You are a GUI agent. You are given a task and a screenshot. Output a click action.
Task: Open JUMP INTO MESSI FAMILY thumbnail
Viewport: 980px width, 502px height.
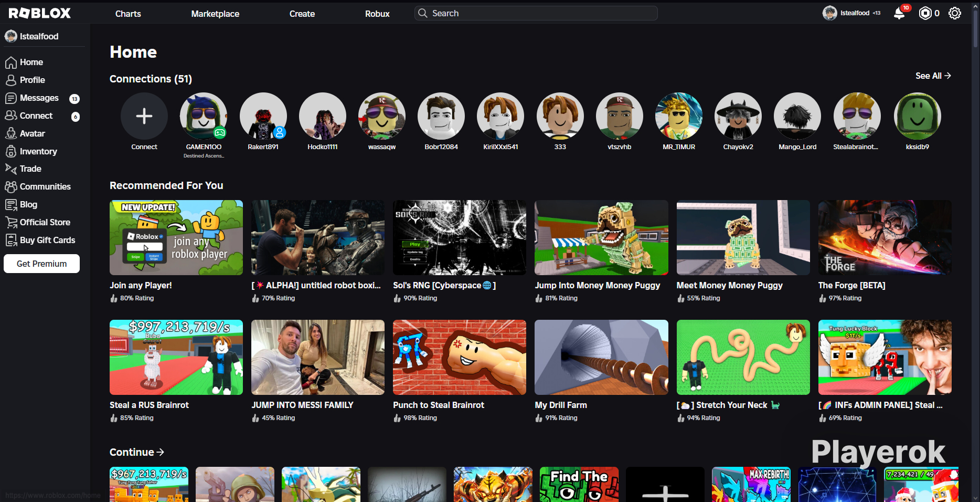click(x=318, y=357)
